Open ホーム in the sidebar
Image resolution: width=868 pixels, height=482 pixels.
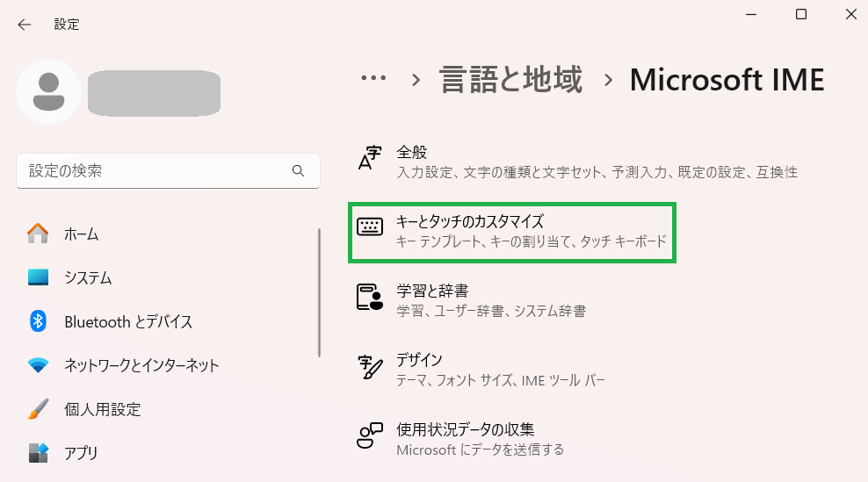[x=81, y=234]
